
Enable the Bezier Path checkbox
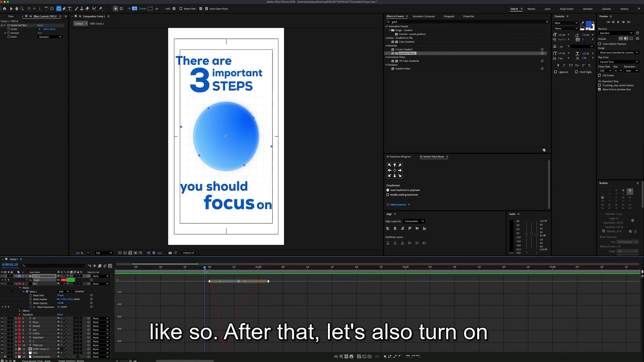tap(181, 9)
